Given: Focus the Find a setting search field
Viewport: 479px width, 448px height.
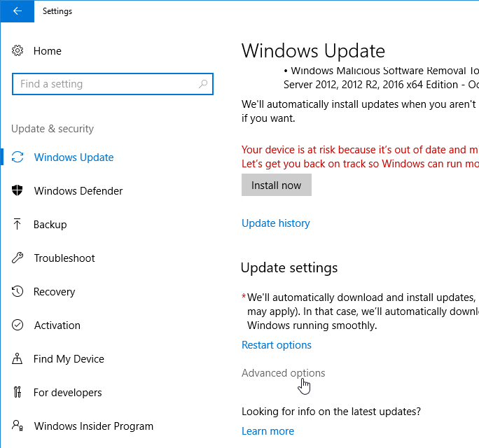Looking at the screenshot, I should click(x=105, y=84).
